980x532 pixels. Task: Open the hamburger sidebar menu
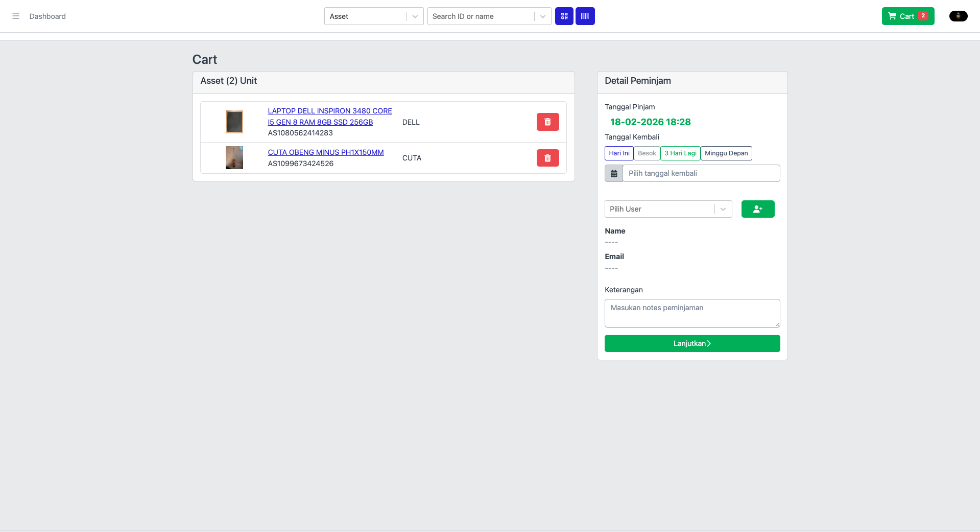[16, 16]
